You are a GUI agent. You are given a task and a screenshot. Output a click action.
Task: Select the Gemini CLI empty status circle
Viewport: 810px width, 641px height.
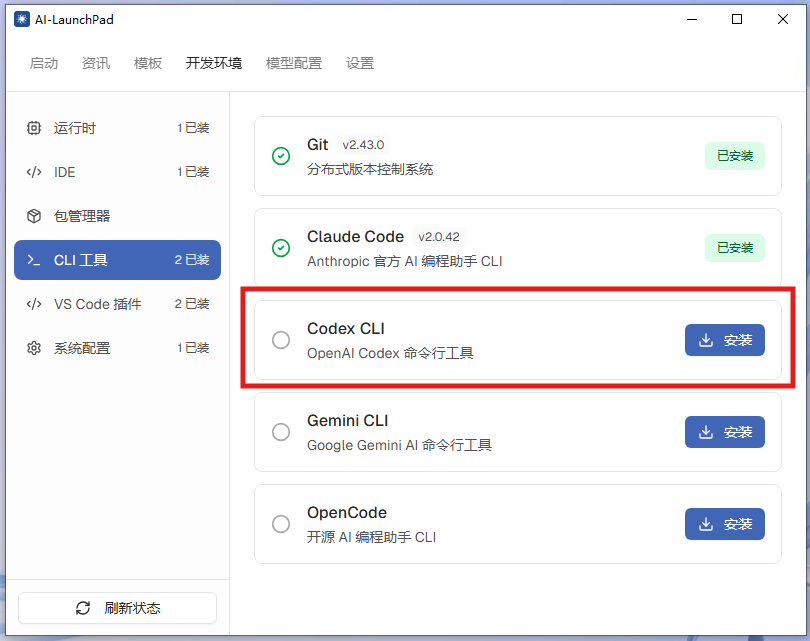281,432
